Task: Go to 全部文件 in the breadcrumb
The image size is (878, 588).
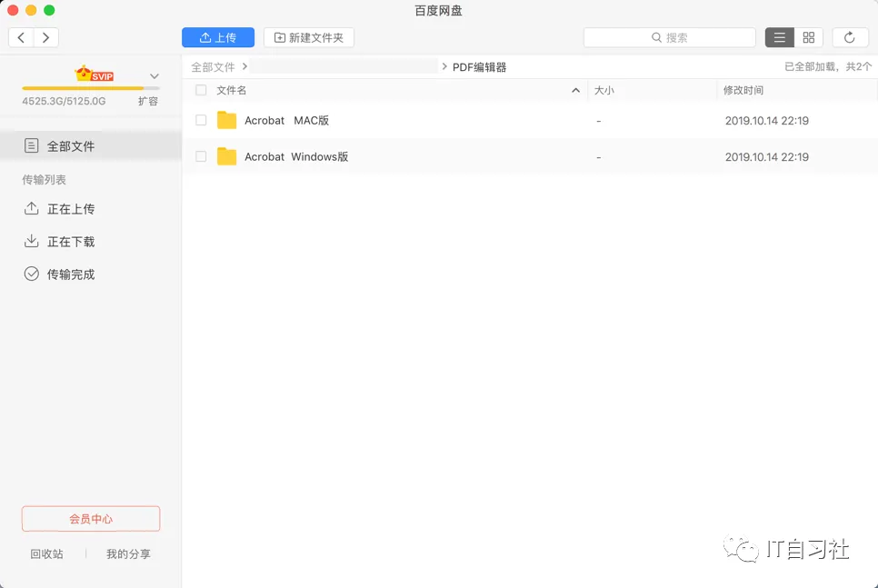Action: (x=213, y=67)
